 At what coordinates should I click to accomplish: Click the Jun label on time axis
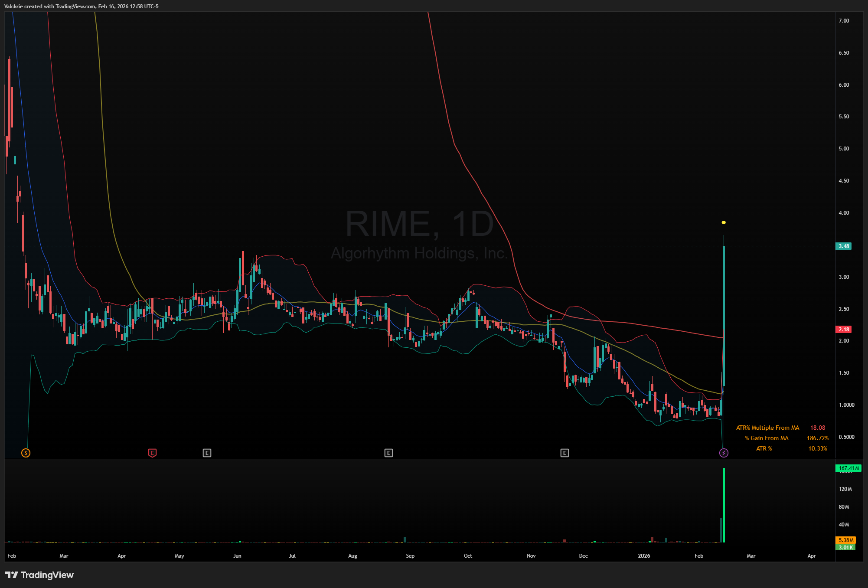tap(237, 556)
